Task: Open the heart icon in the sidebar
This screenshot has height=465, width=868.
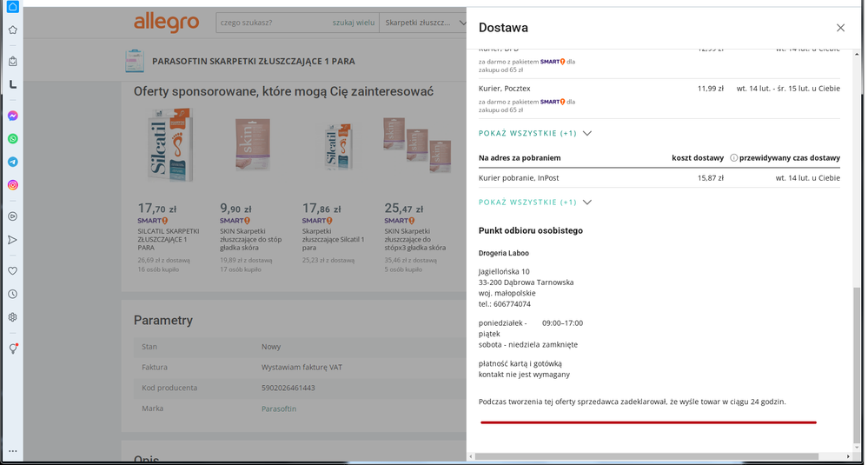Action: [13, 270]
